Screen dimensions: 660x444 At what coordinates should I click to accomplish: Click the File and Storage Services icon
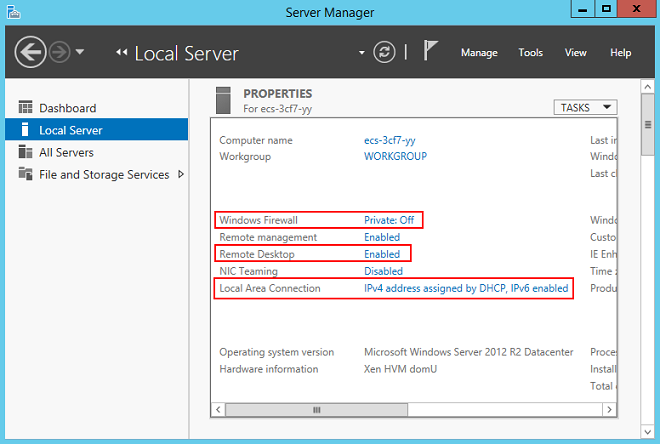click(x=25, y=173)
